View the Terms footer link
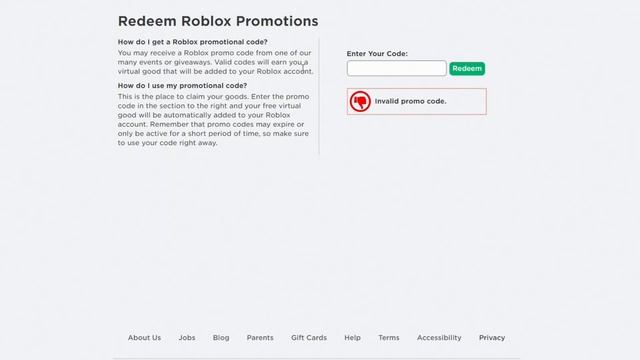This screenshot has height=360, width=640. click(389, 338)
